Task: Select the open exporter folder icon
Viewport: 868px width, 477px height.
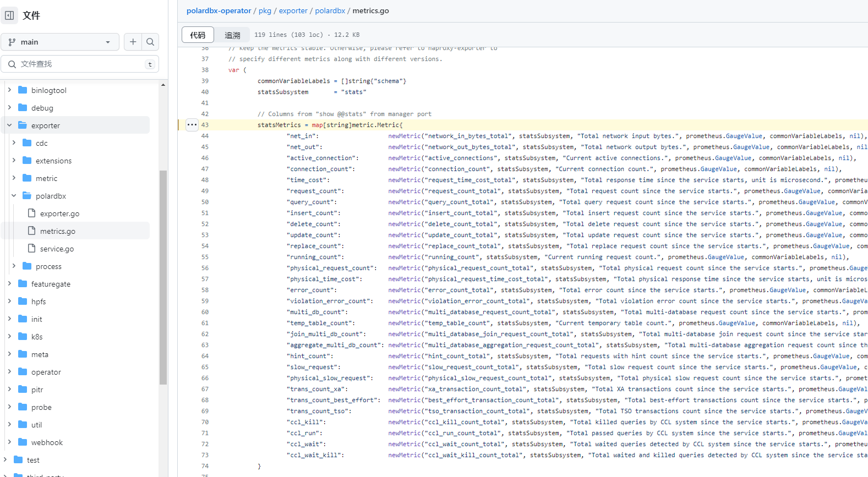Action: point(23,125)
